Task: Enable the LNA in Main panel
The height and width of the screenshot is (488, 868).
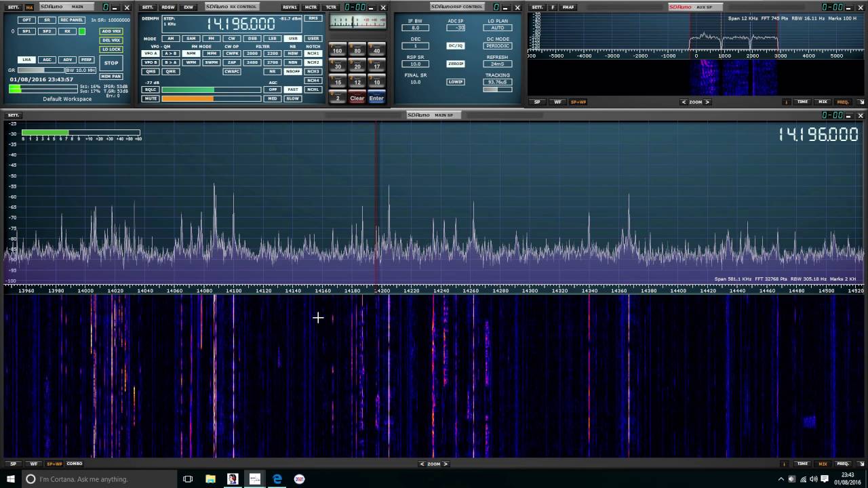Action: coord(26,60)
